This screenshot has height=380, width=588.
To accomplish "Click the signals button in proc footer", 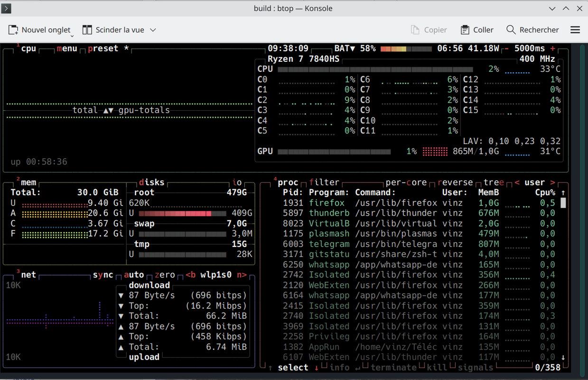I will (476, 368).
